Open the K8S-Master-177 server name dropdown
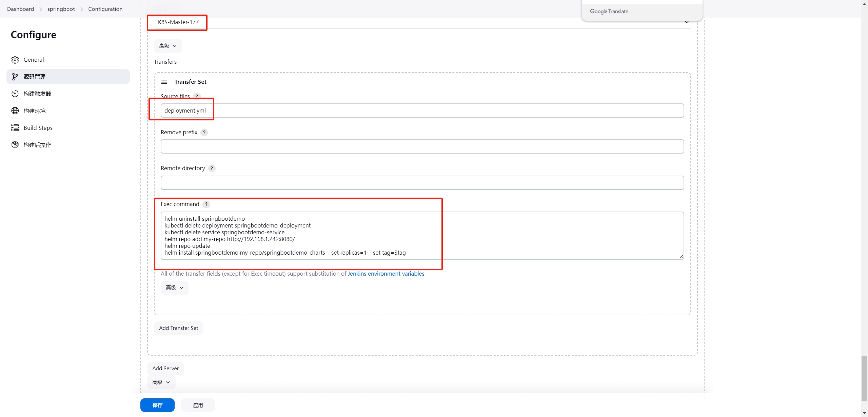 pyautogui.click(x=422, y=22)
